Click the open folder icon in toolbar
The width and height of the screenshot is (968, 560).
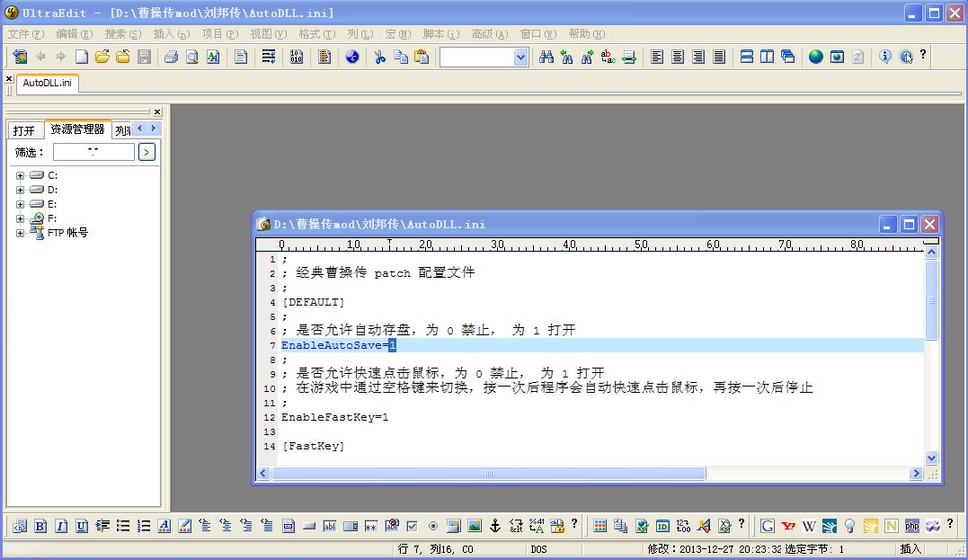coord(102,57)
